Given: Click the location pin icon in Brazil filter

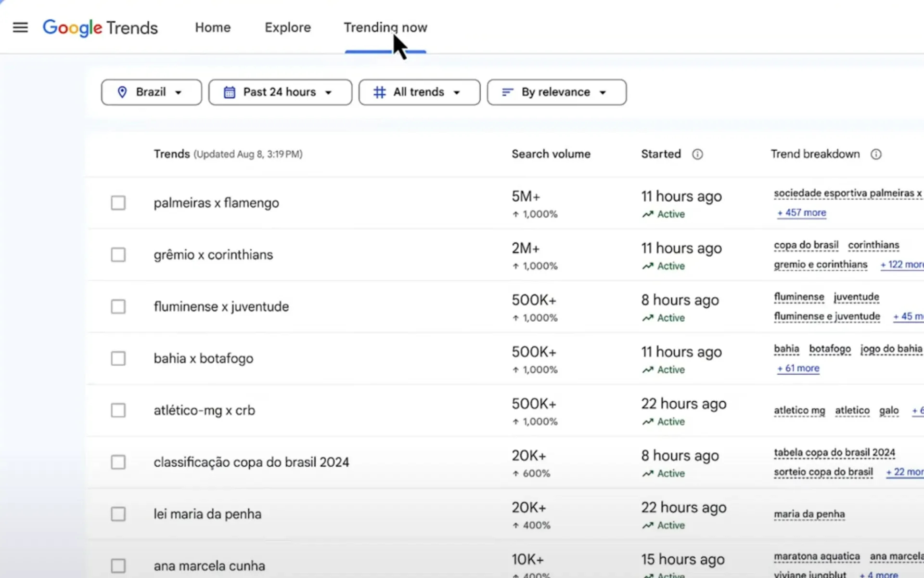Looking at the screenshot, I should click(x=122, y=92).
